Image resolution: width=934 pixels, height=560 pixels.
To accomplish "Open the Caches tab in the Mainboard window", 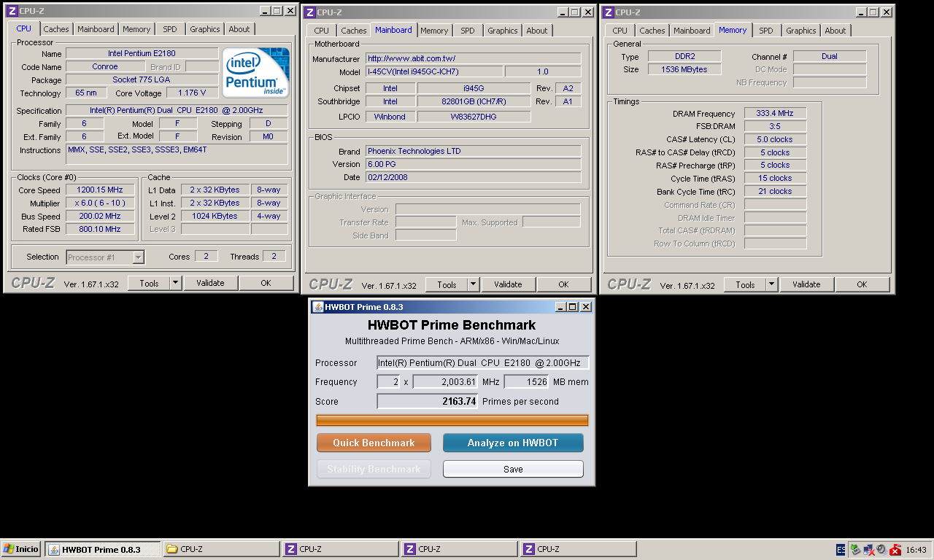I will point(354,31).
